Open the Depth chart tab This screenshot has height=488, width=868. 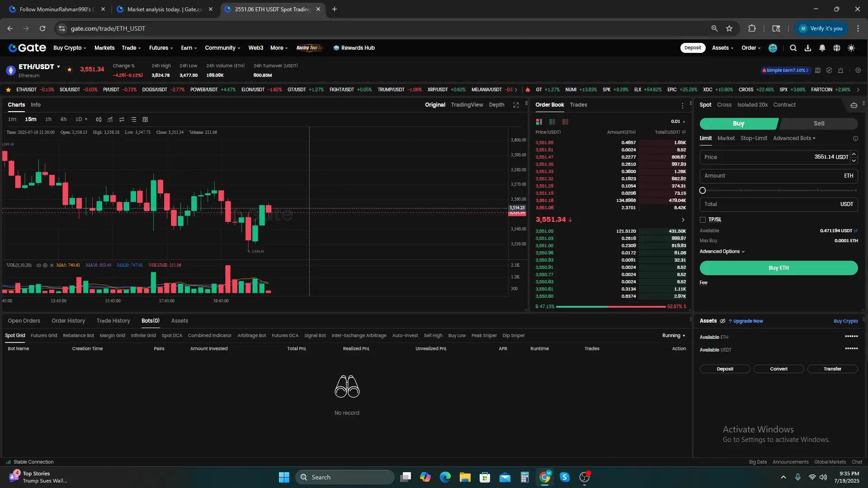tap(496, 105)
